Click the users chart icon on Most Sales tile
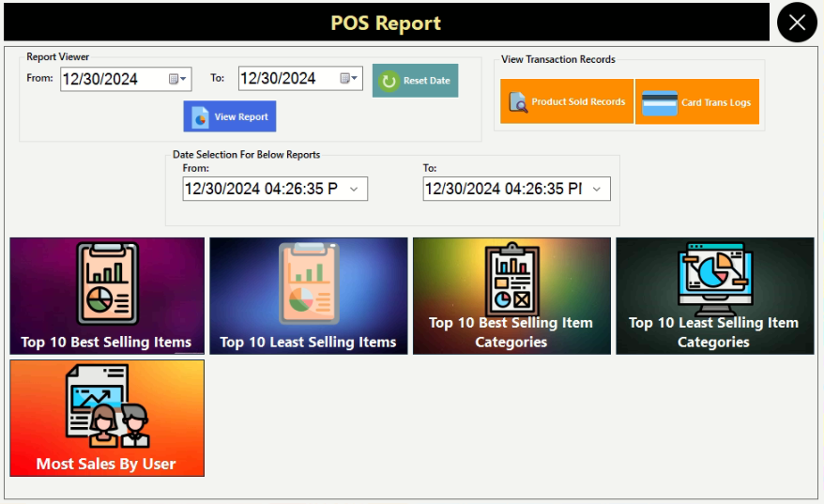The image size is (824, 504). [108, 405]
